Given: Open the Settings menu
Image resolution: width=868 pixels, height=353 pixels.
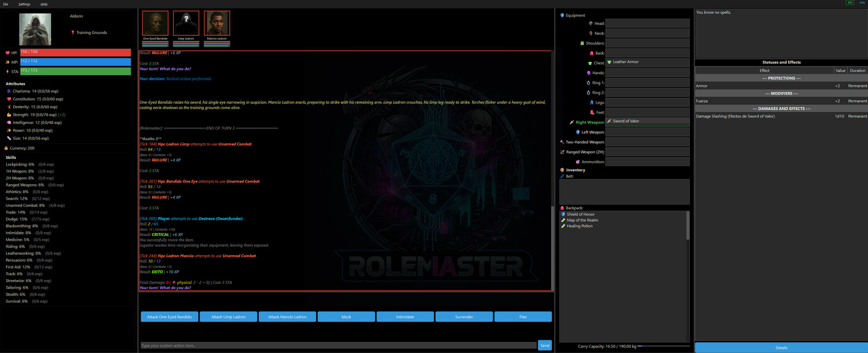Looking at the screenshot, I should tap(24, 4).
